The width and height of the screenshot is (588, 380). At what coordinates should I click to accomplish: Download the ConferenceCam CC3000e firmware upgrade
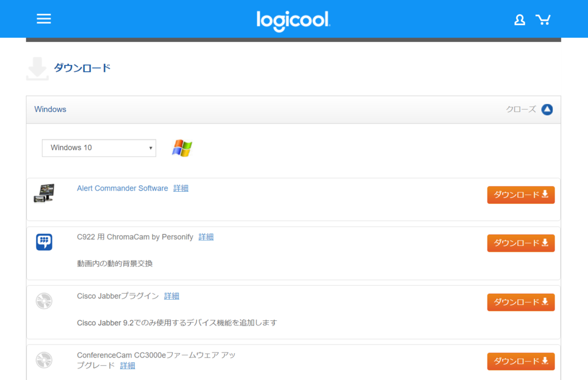coord(520,361)
